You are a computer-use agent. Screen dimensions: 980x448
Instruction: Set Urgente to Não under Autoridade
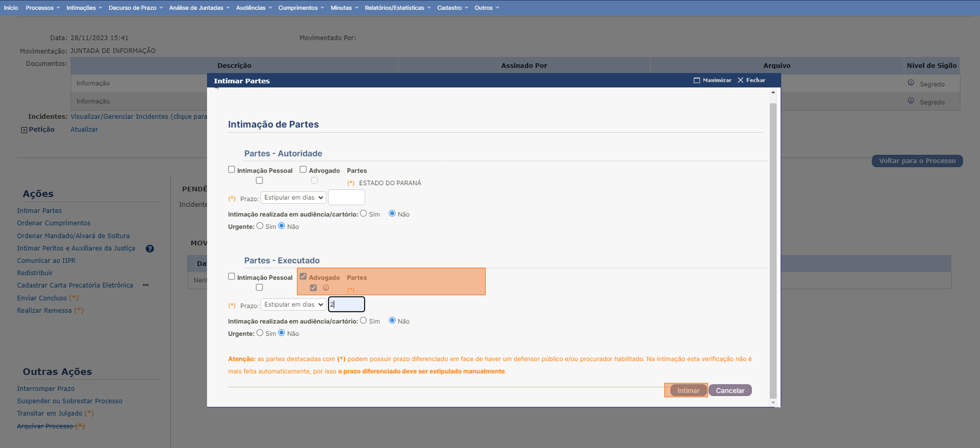point(281,226)
